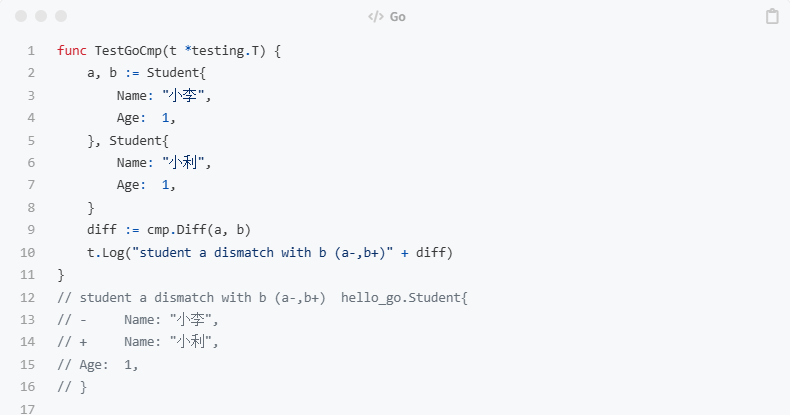Image resolution: width=790 pixels, height=415 pixels.
Task: Click the rightmost gray window dot
Action: point(60,17)
